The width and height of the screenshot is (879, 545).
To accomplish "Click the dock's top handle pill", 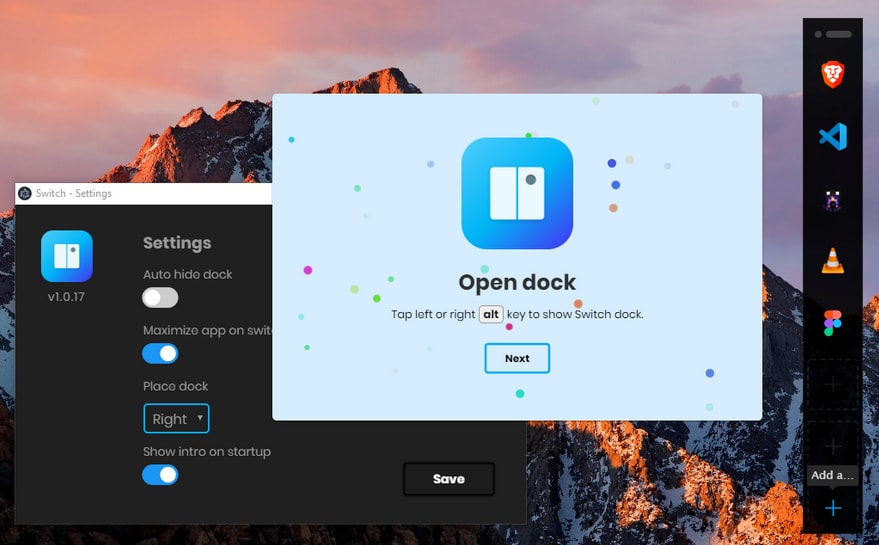I will click(x=839, y=34).
